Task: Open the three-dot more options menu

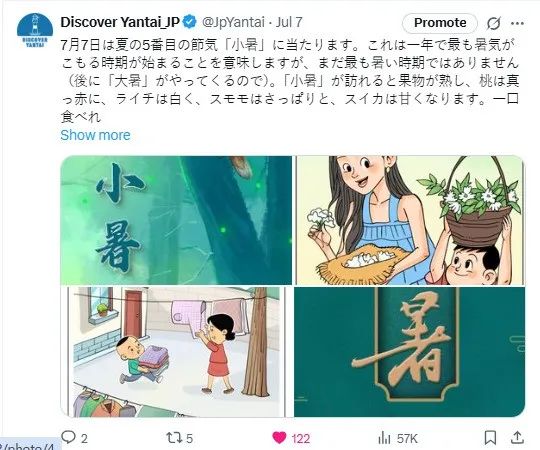Action: point(517,23)
